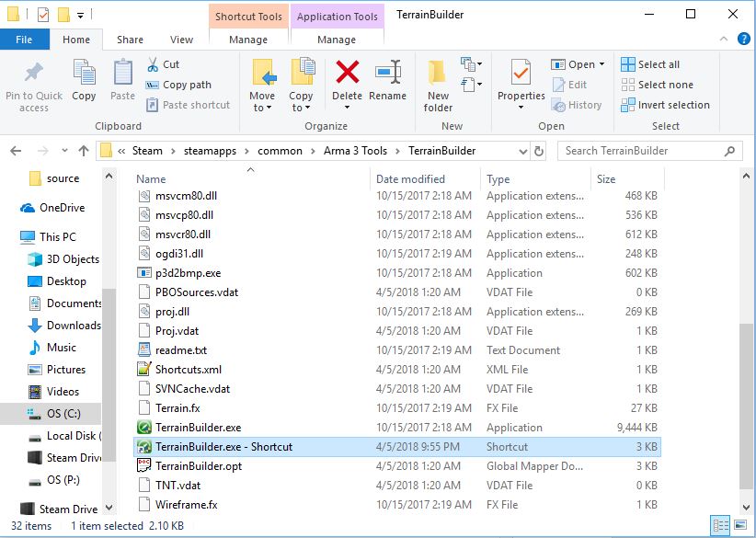Open Downloads in navigation pane
The width and height of the screenshot is (756, 538).
[64, 326]
